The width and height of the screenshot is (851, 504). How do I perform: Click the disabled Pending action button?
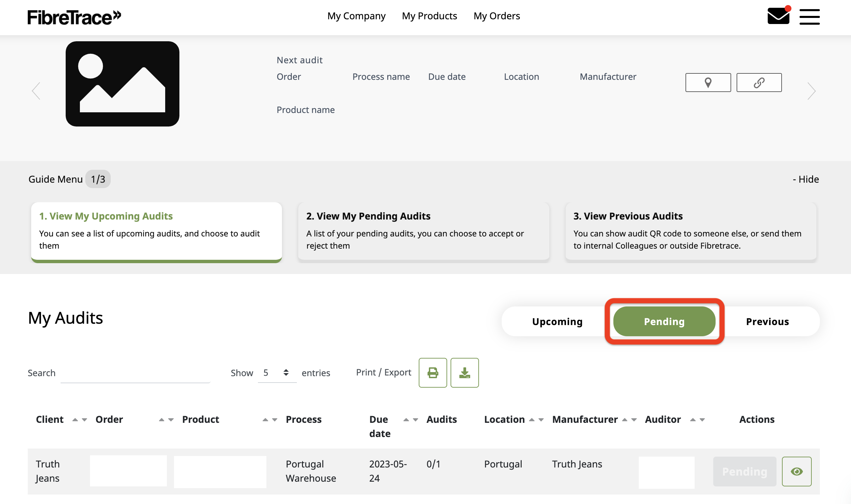pos(744,472)
